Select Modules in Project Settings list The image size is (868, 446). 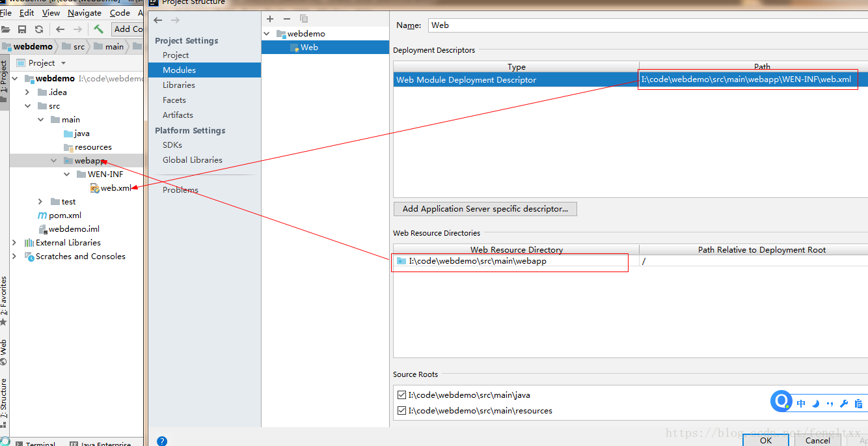click(204, 70)
